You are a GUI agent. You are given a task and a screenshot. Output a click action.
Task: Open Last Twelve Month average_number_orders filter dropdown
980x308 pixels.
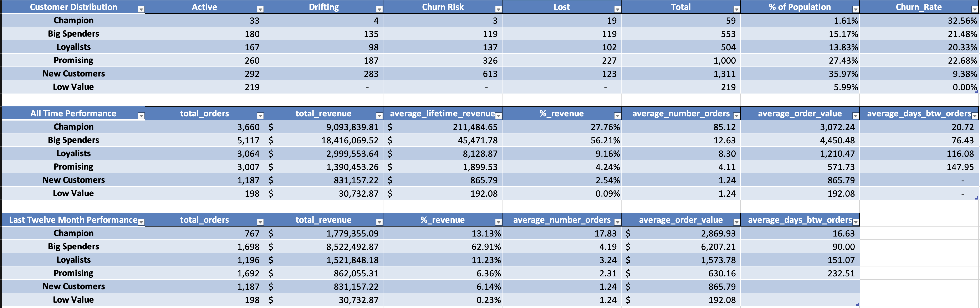pyautogui.click(x=617, y=222)
